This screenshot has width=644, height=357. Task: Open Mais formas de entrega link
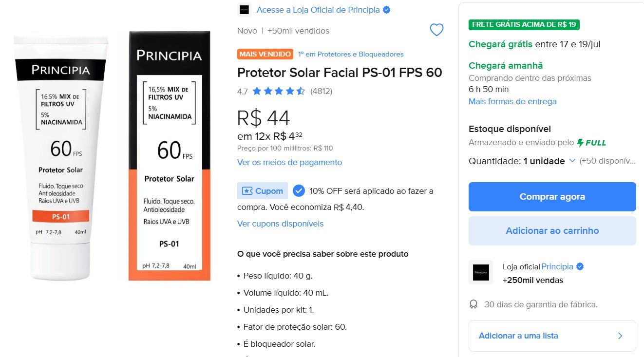[x=512, y=101]
